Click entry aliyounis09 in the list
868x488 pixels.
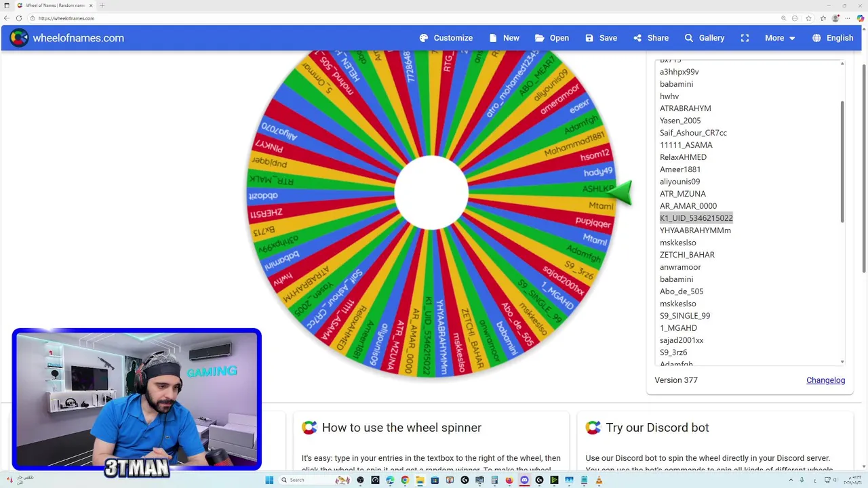point(679,182)
